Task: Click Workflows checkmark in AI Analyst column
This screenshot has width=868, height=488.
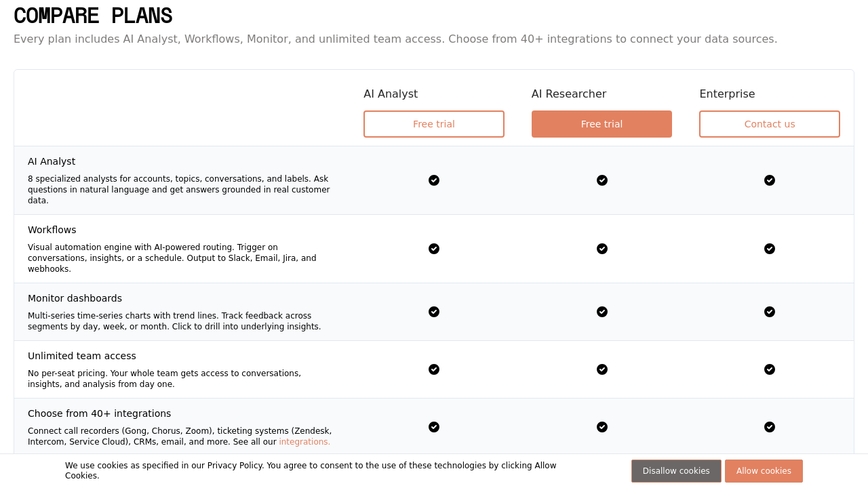Action: (434, 249)
